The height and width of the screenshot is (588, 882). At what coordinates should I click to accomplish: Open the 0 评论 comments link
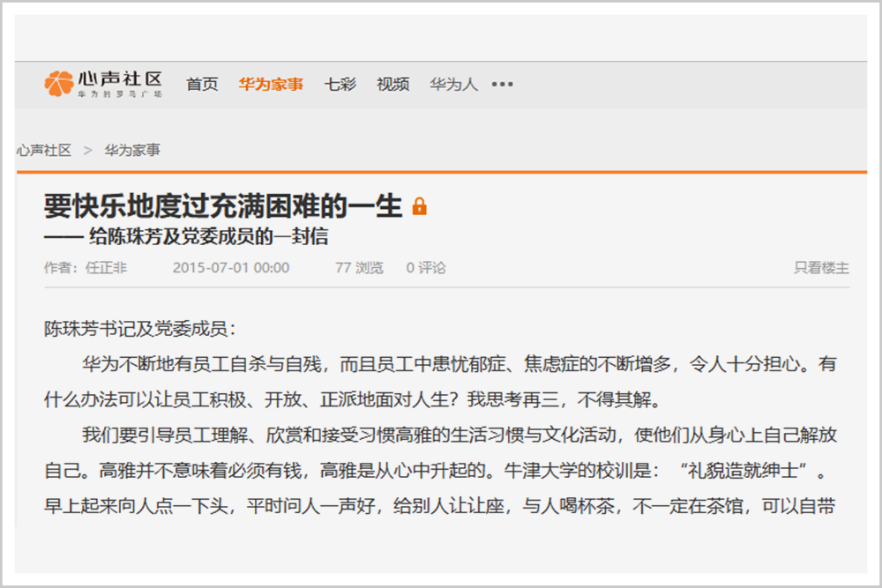point(426,268)
